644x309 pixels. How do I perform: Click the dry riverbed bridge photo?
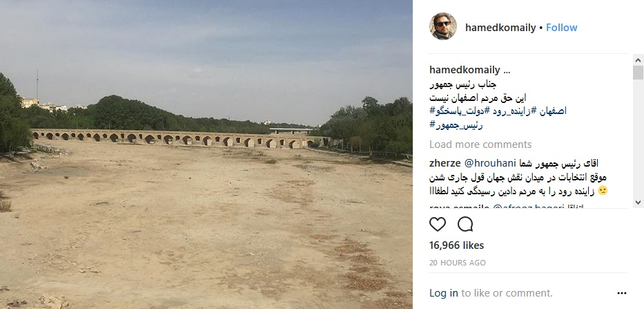coord(206,154)
